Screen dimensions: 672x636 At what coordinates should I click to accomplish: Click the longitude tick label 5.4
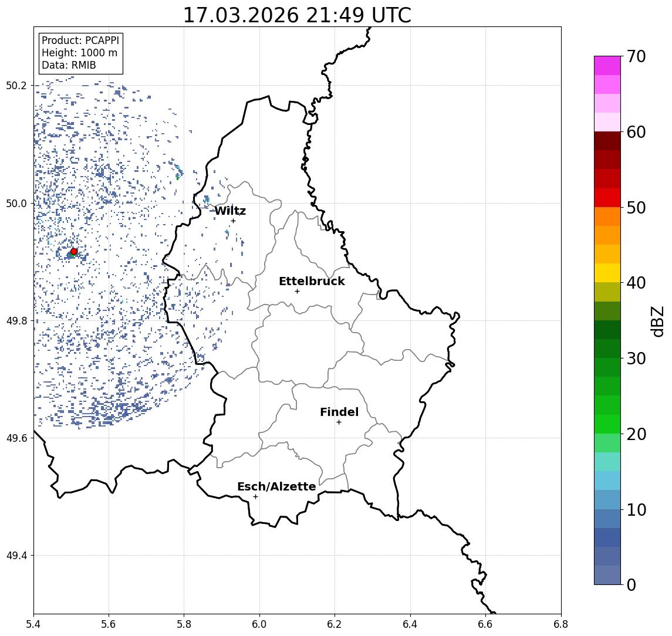coord(33,624)
